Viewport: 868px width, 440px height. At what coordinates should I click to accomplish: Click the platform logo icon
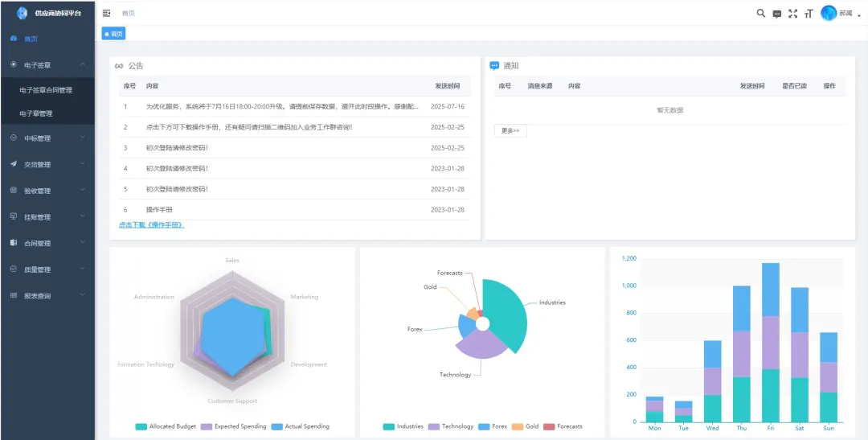tap(22, 13)
